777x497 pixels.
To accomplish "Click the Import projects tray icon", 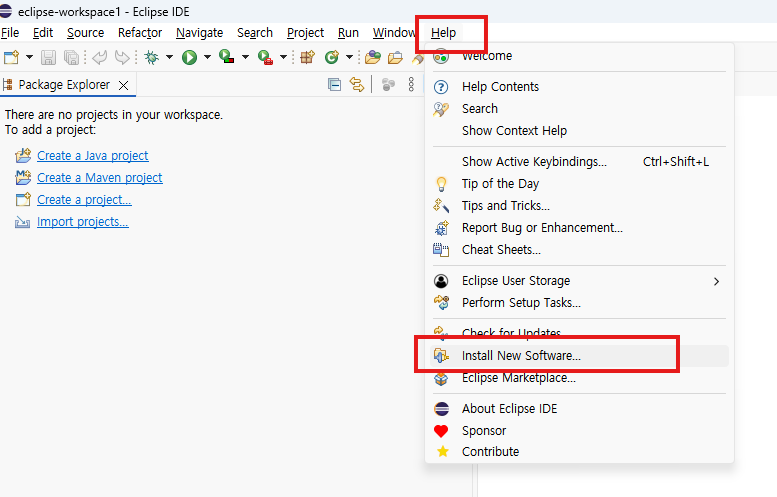I will [x=23, y=221].
